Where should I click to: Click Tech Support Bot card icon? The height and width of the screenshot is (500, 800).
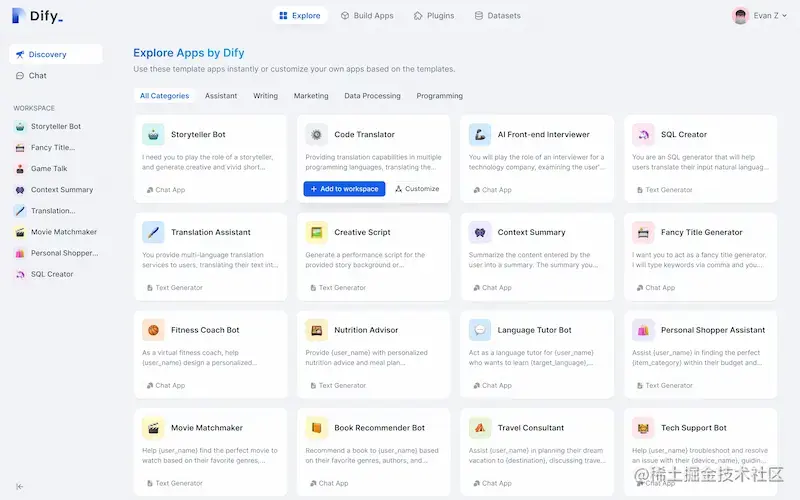tap(643, 428)
